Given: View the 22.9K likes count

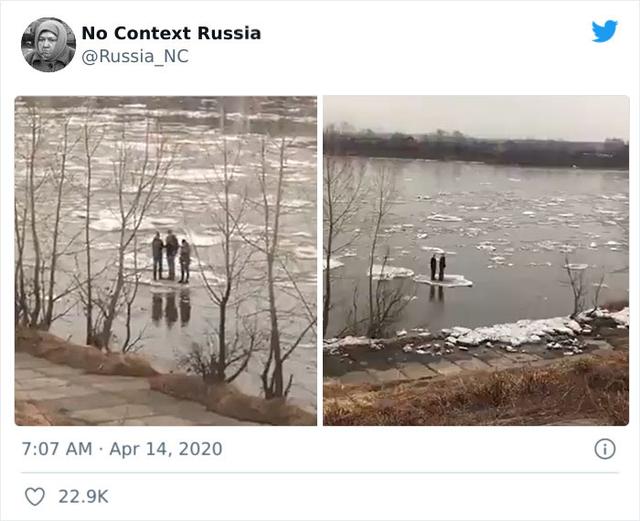Looking at the screenshot, I should pyautogui.click(x=85, y=496).
